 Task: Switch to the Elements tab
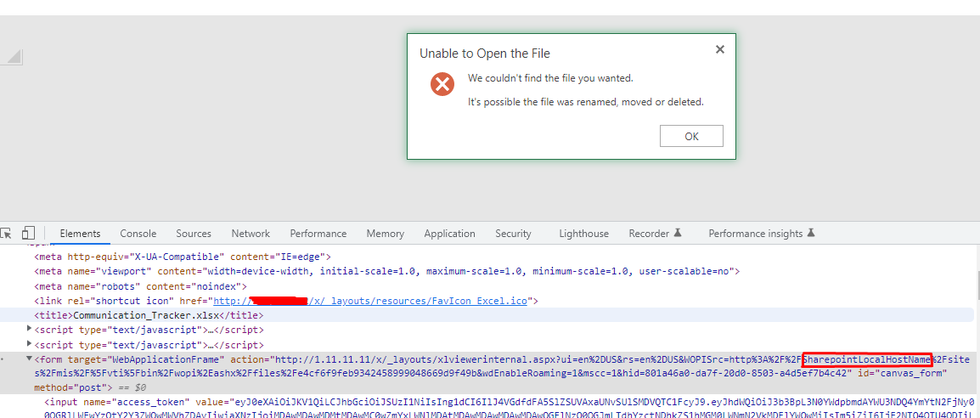click(80, 233)
